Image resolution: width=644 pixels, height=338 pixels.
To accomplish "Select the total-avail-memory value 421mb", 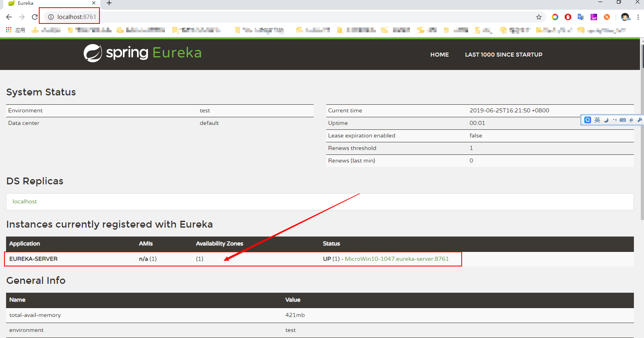I will (295, 315).
